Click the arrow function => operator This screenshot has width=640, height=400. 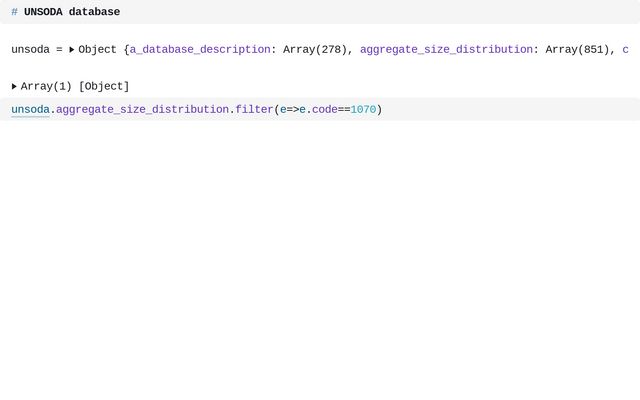[x=293, y=109]
